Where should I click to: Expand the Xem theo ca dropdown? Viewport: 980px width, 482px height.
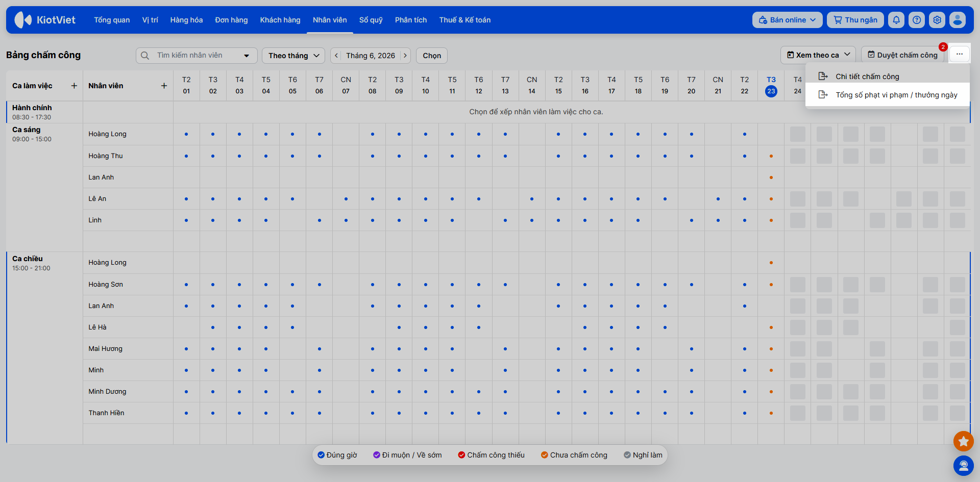click(818, 55)
